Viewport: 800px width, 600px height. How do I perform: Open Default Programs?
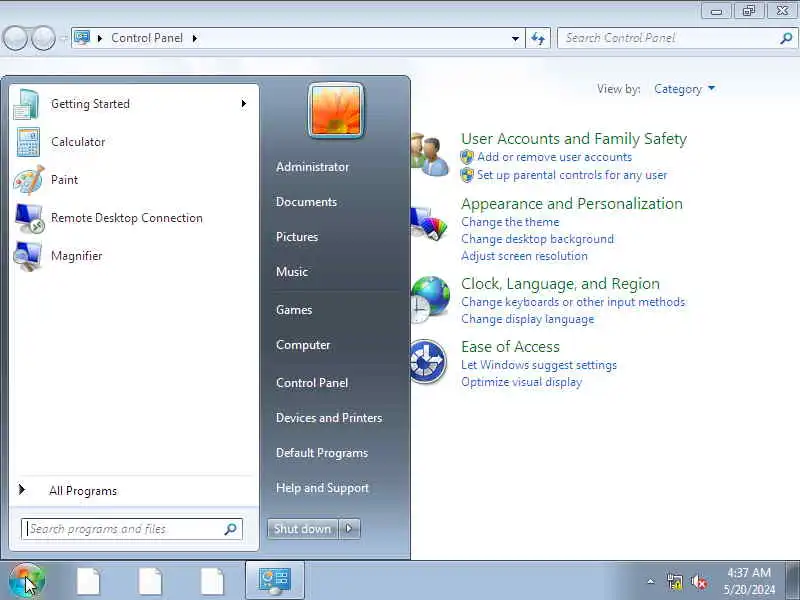coord(322,453)
